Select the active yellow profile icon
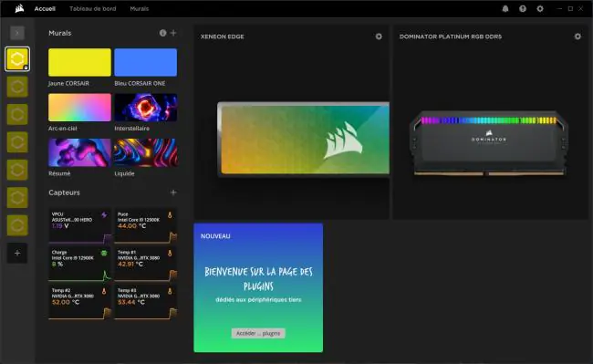Screen dimensions: 593x364 pos(17,59)
